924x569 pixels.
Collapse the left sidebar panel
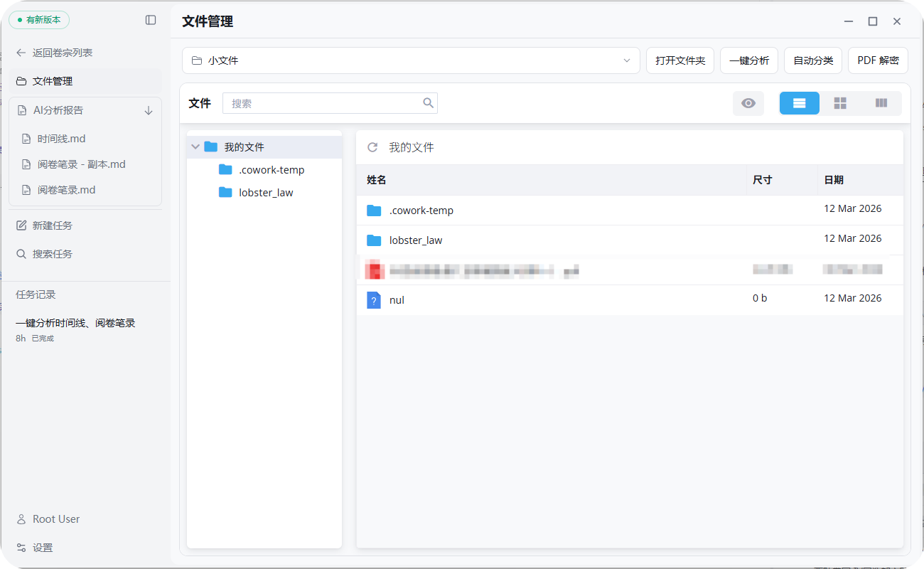pyautogui.click(x=151, y=20)
